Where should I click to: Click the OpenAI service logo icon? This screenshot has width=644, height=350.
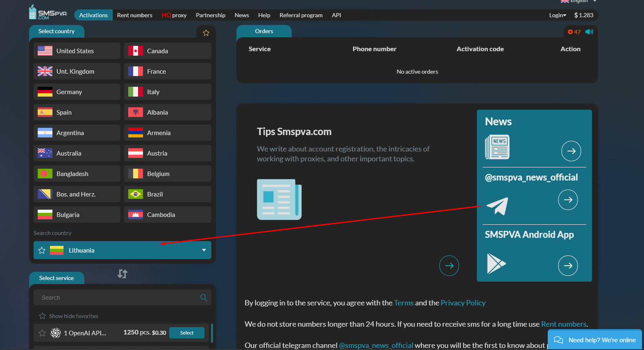pyautogui.click(x=55, y=333)
